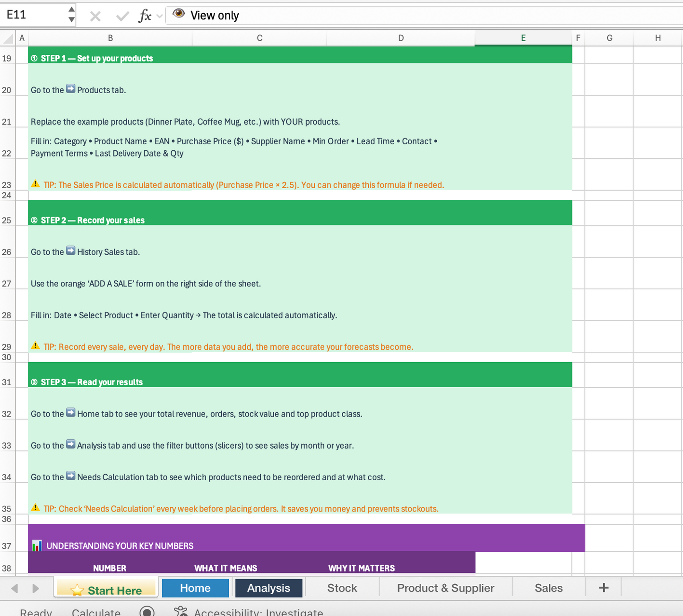Click the Ready status indicator
This screenshot has height=616, width=683.
36,612
